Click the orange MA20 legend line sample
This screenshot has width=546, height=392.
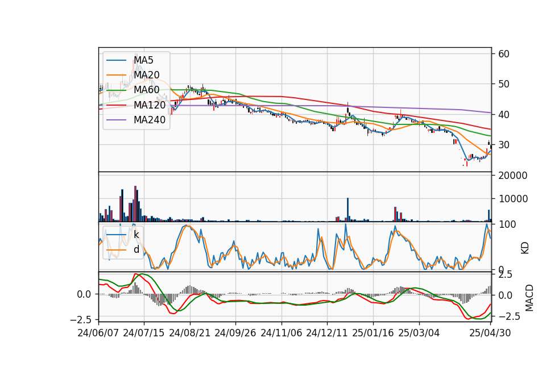(x=116, y=75)
